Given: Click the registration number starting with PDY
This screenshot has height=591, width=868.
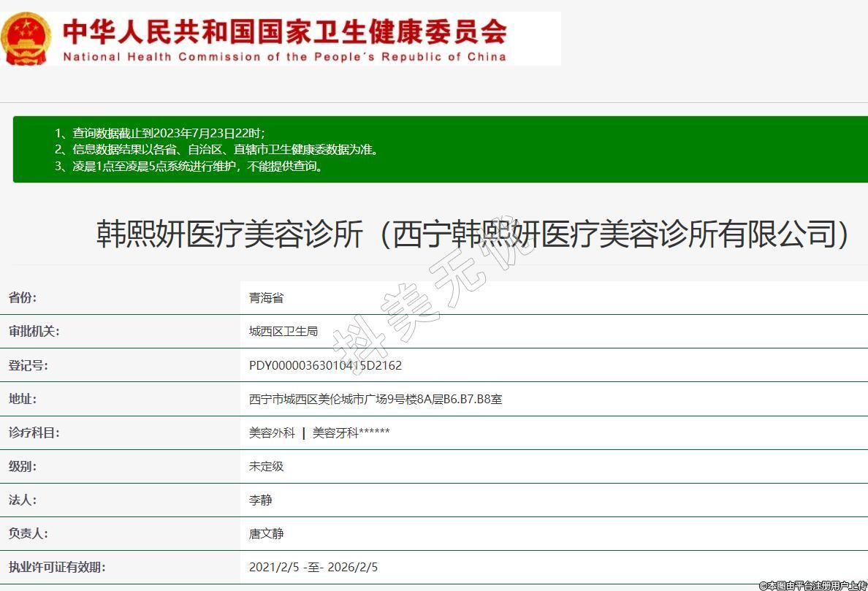Looking at the screenshot, I should pyautogui.click(x=325, y=365).
